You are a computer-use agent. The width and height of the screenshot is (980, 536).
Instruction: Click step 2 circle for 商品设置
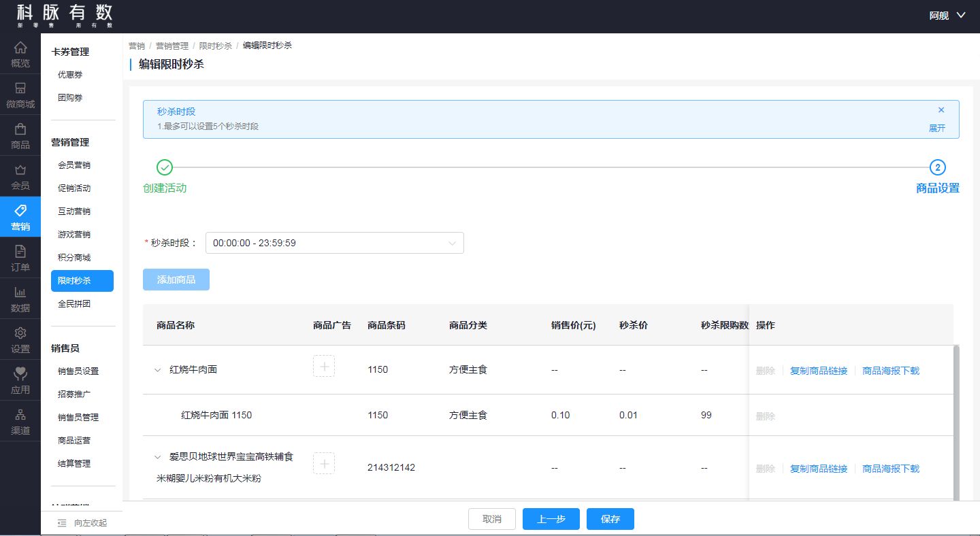[938, 167]
